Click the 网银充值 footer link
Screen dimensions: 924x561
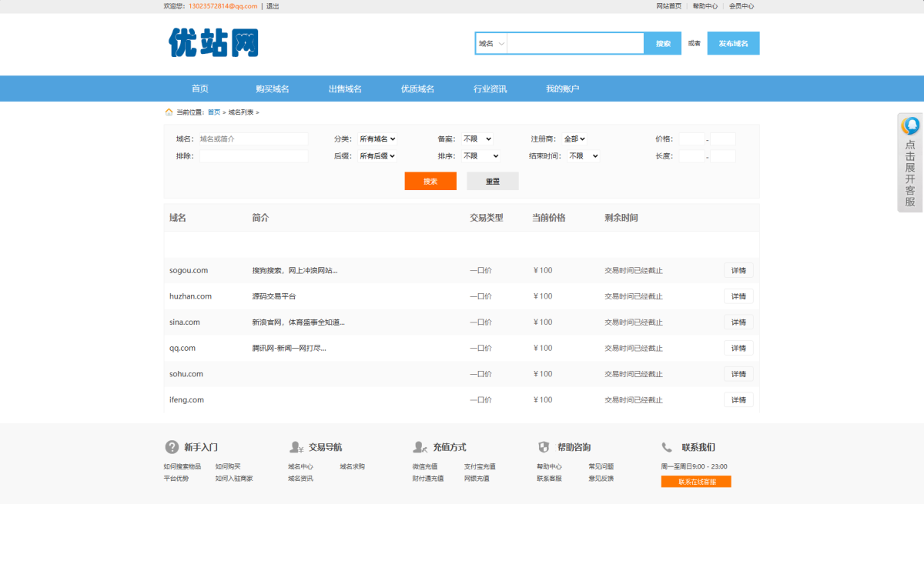[477, 479]
